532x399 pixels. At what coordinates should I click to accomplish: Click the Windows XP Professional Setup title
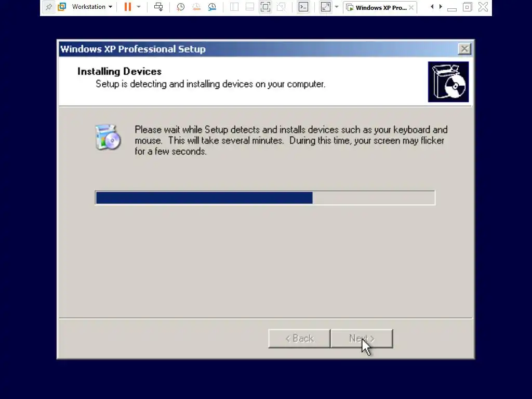click(133, 49)
